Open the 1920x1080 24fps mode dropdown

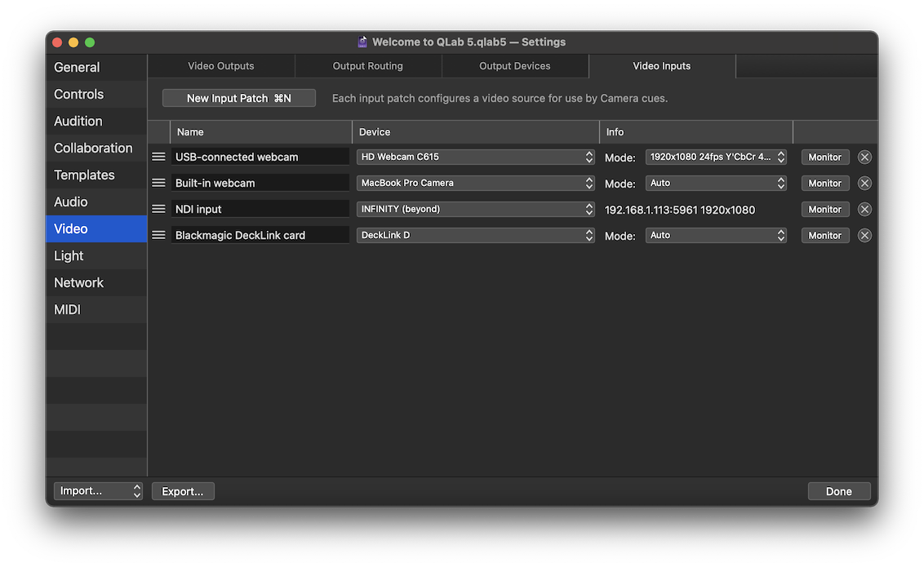point(716,157)
